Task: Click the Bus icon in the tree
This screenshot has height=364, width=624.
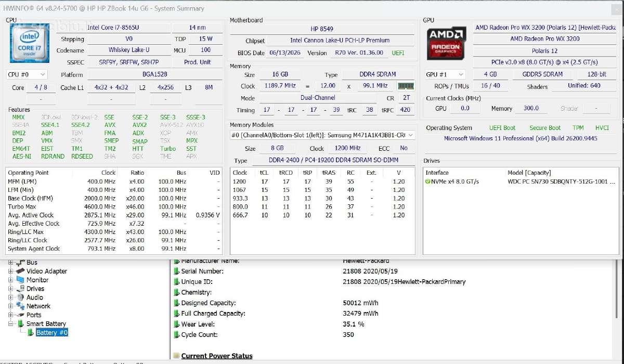Action: [x=20, y=262]
